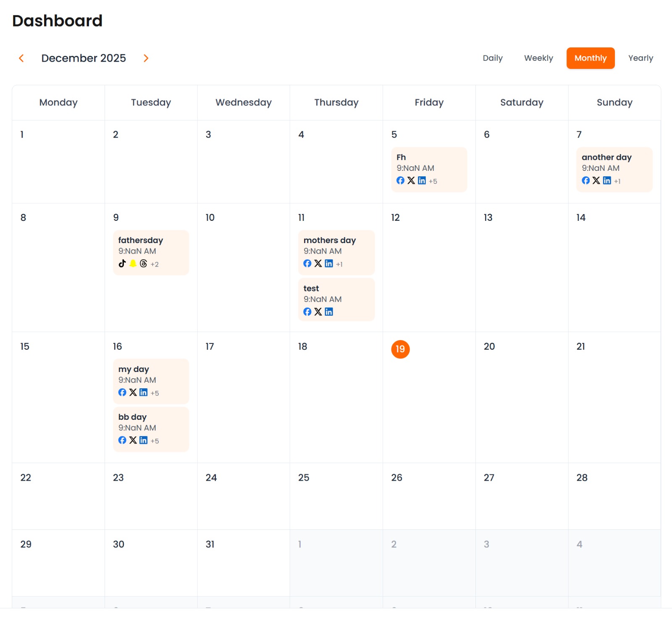Open the 'test' event title
Image resolution: width=672 pixels, height=618 pixels.
tap(311, 288)
